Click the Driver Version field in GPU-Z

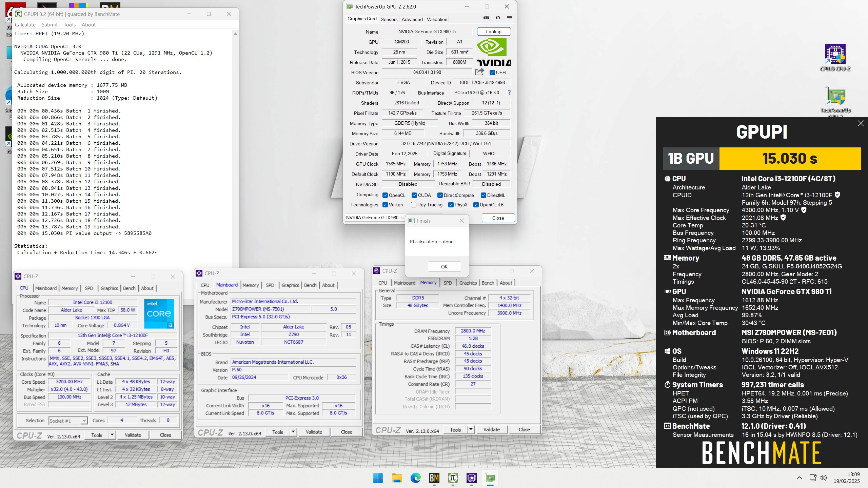tap(446, 143)
